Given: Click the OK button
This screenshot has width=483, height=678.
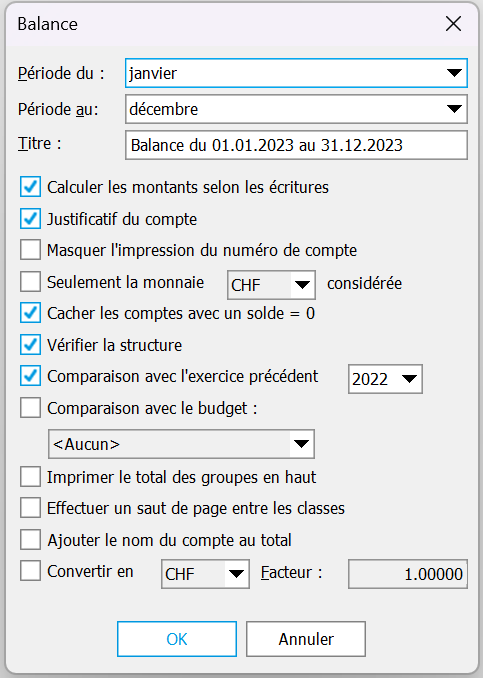Looking at the screenshot, I should 177,639.
